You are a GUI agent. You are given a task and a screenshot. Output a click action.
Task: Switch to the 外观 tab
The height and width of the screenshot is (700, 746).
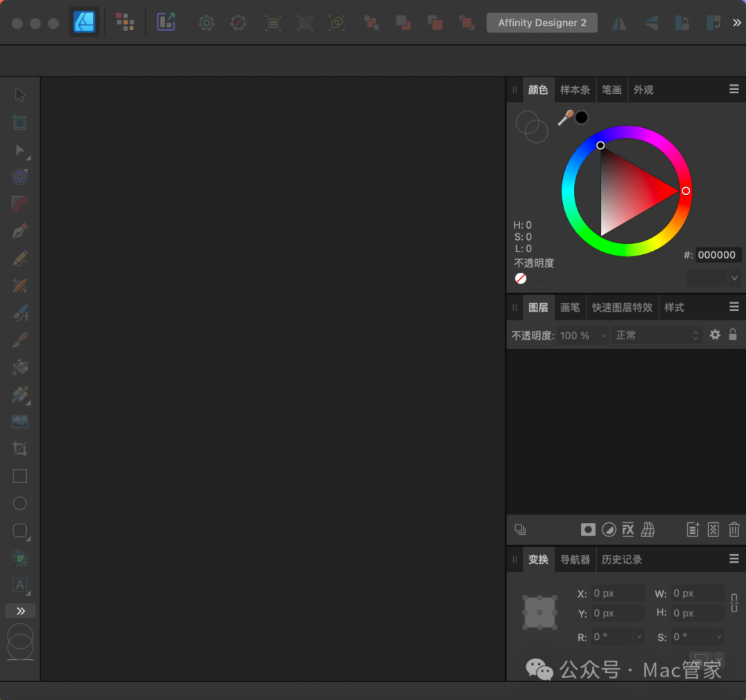[x=643, y=90]
